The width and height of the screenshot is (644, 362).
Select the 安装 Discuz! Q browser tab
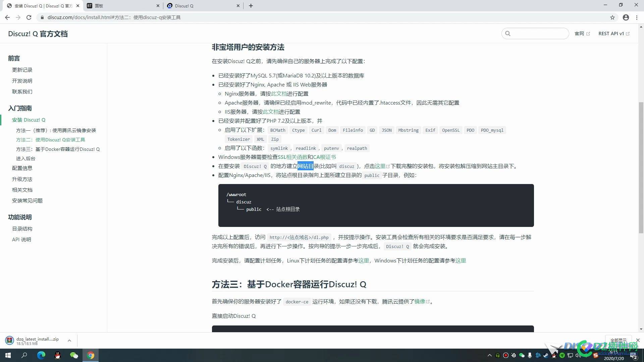44,6
